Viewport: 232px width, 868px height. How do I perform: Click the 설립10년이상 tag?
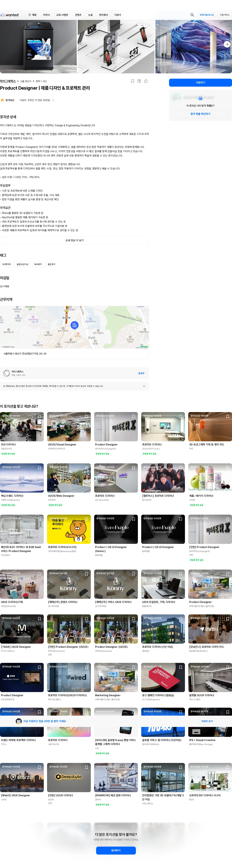pos(23,264)
